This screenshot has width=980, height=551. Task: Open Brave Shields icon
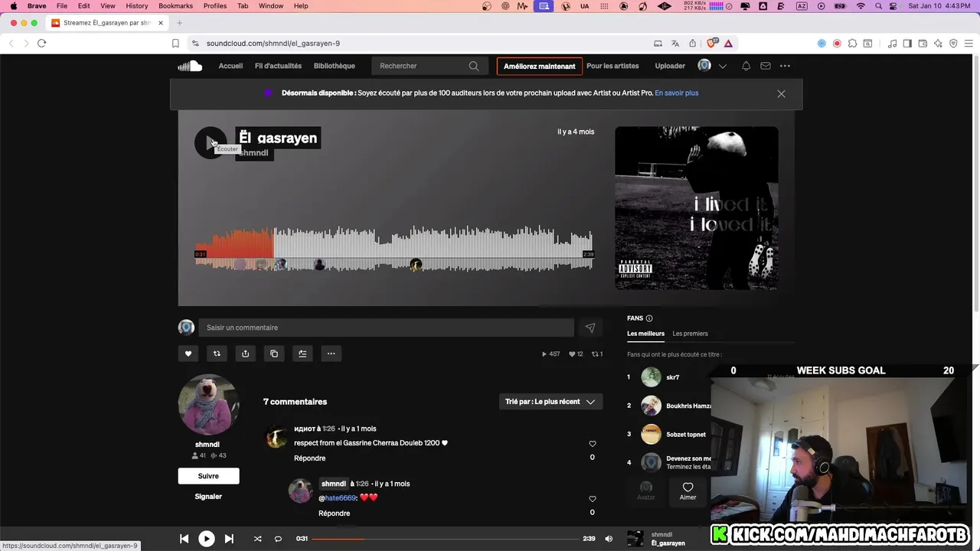[x=712, y=44]
